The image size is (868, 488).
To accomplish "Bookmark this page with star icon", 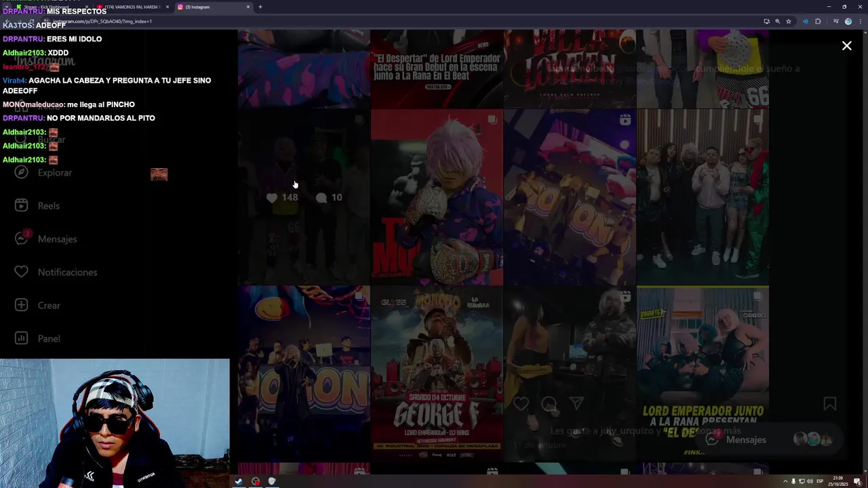I will (789, 21).
